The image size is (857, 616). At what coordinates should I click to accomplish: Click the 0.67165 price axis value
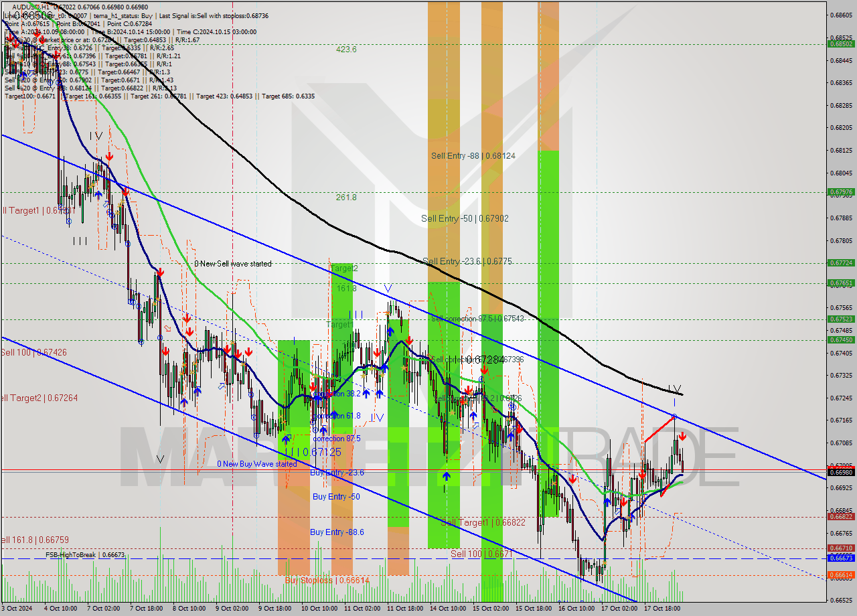(841, 420)
